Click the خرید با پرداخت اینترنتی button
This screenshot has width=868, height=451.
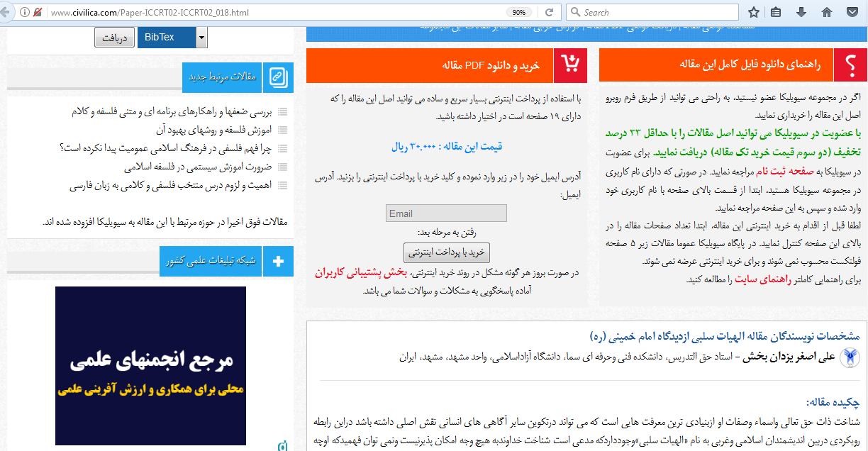tap(446, 252)
